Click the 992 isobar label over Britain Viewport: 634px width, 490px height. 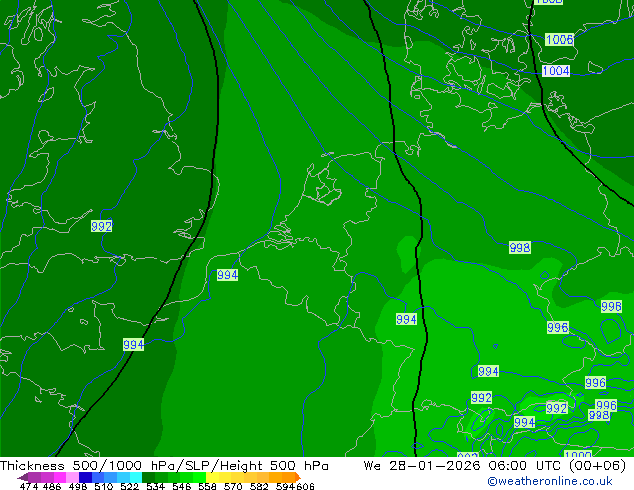click(x=101, y=226)
